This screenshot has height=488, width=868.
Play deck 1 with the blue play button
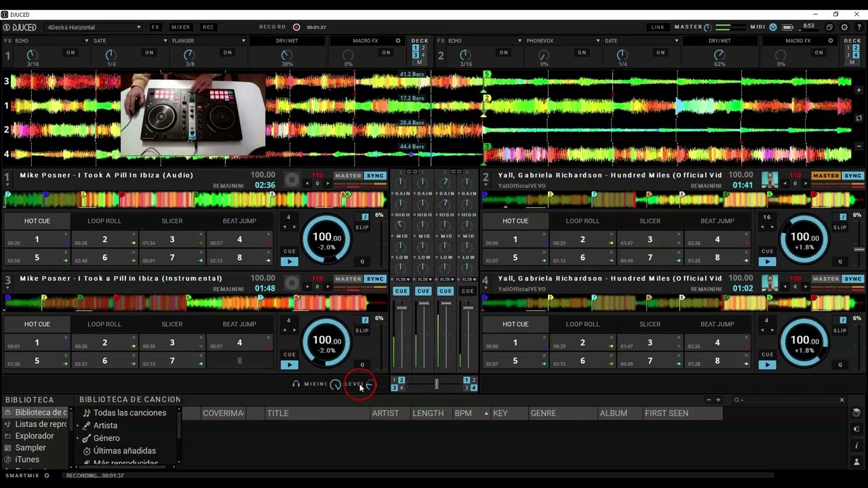[290, 262]
